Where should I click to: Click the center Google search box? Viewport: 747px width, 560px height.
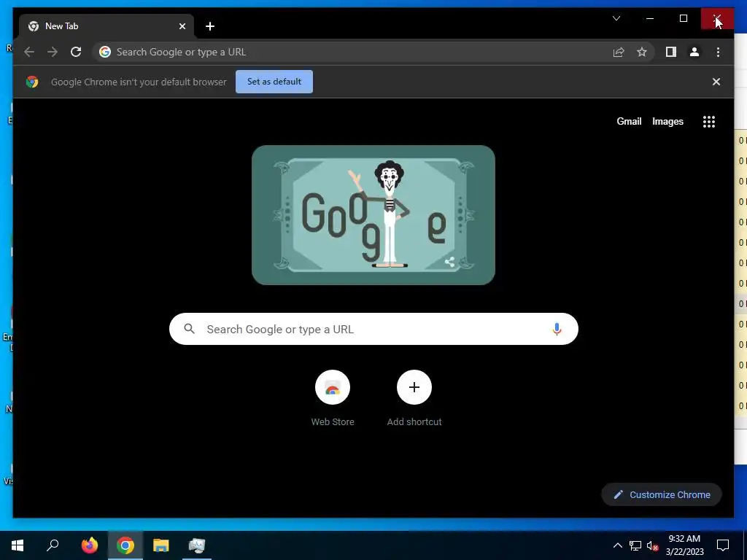click(373, 329)
